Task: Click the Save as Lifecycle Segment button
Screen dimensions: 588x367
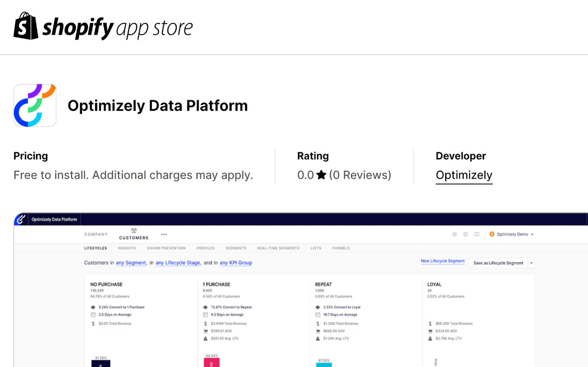Action: pos(498,263)
